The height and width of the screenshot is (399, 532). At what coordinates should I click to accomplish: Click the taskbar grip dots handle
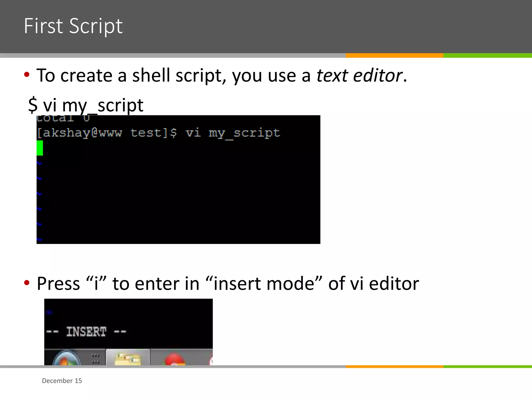(95, 358)
